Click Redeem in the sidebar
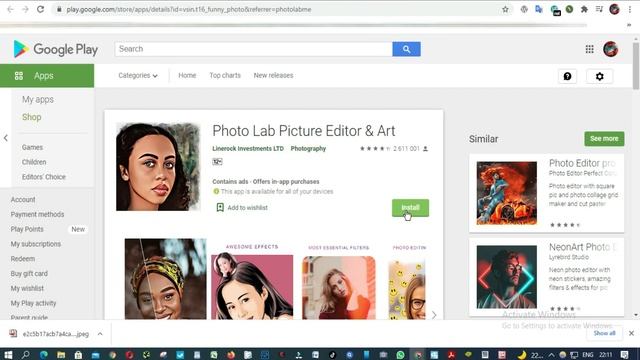The width and height of the screenshot is (640, 360). coord(22,259)
